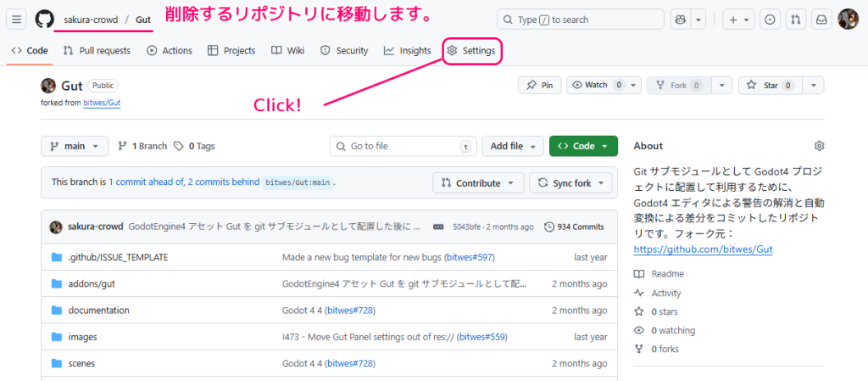The height and width of the screenshot is (381, 868).
Task: Open the https://github.com/bitwes/Gut link
Action: (703, 249)
